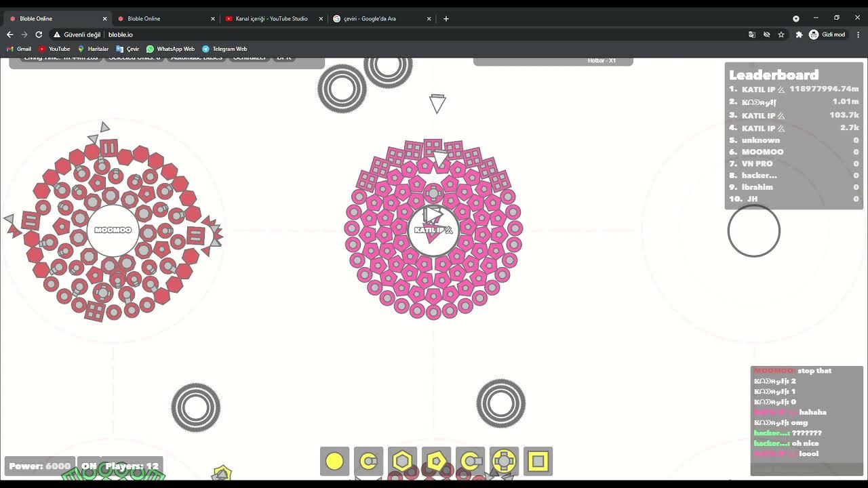Click leaderboard row VN PRO
Image resolution: width=868 pixels, height=488 pixels.
pyautogui.click(x=794, y=163)
